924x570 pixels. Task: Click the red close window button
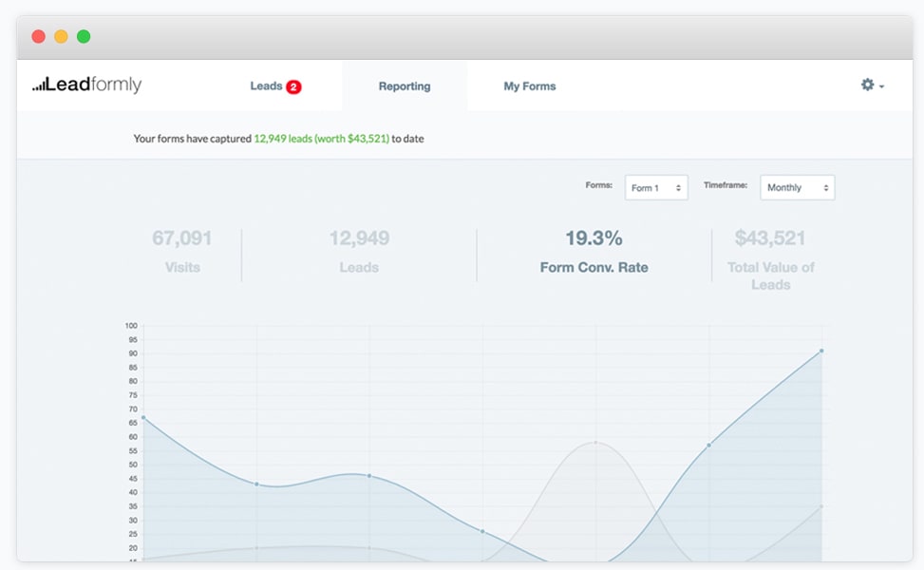(x=38, y=36)
